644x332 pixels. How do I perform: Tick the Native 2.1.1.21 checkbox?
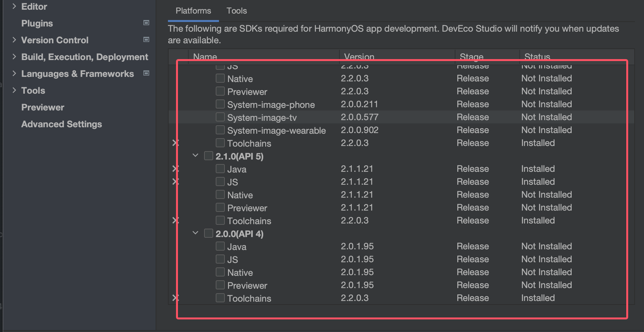pyautogui.click(x=220, y=194)
